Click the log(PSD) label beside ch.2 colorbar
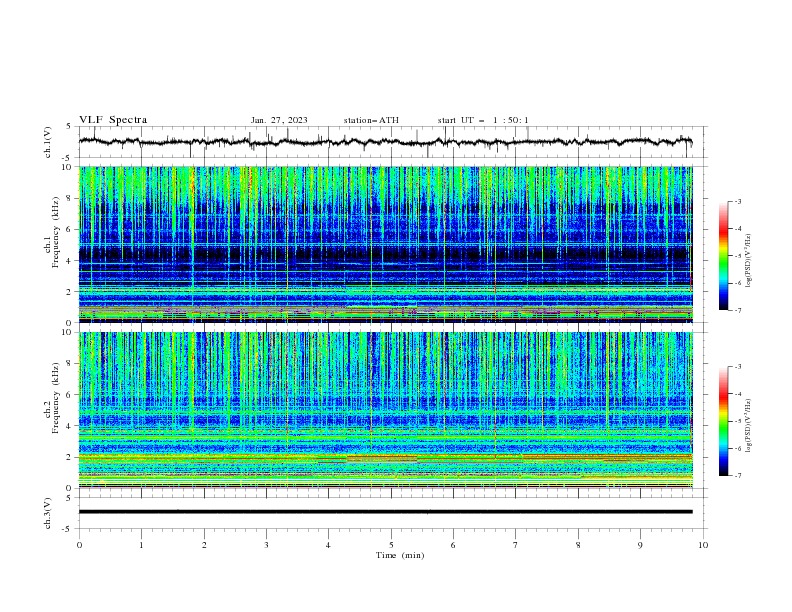Image resolution: width=792 pixels, height=612 pixels. [748, 425]
